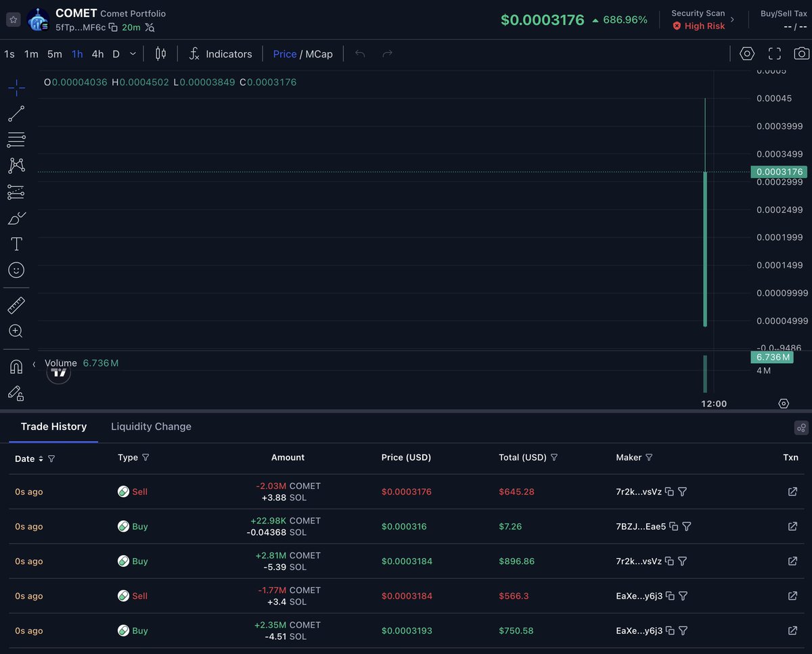Expand Security Scan details arrow
812x654 pixels.
(x=732, y=20)
